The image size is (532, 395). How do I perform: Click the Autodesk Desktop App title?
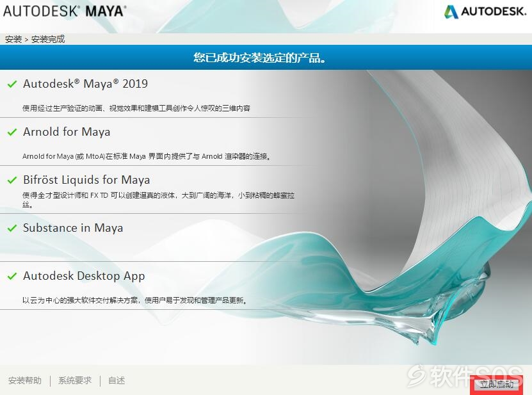click(84, 276)
